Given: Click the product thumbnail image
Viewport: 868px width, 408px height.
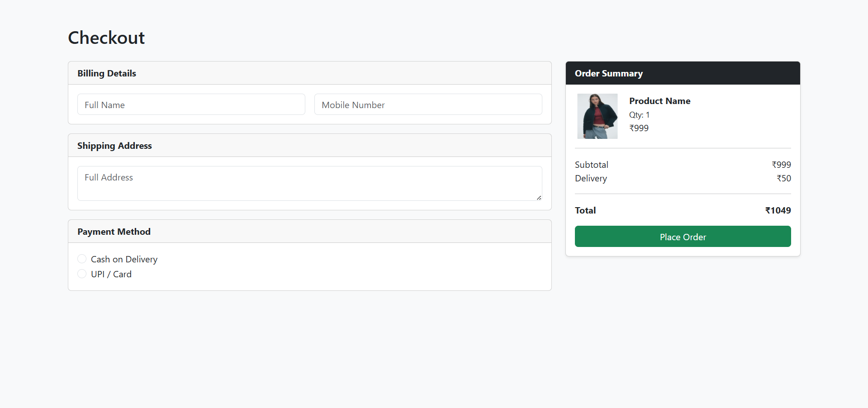Looking at the screenshot, I should (597, 116).
